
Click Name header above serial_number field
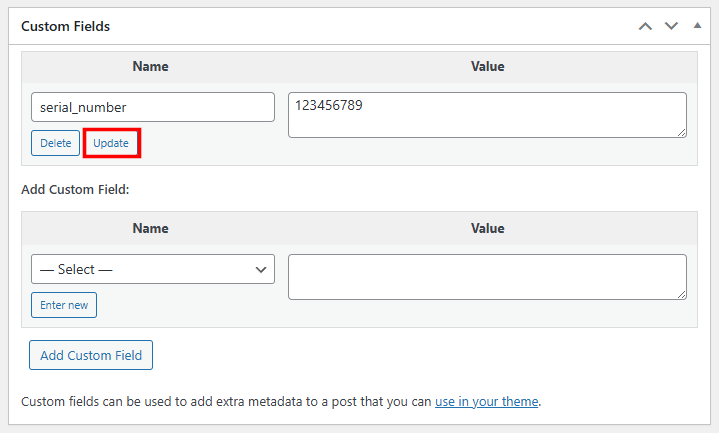coord(150,67)
